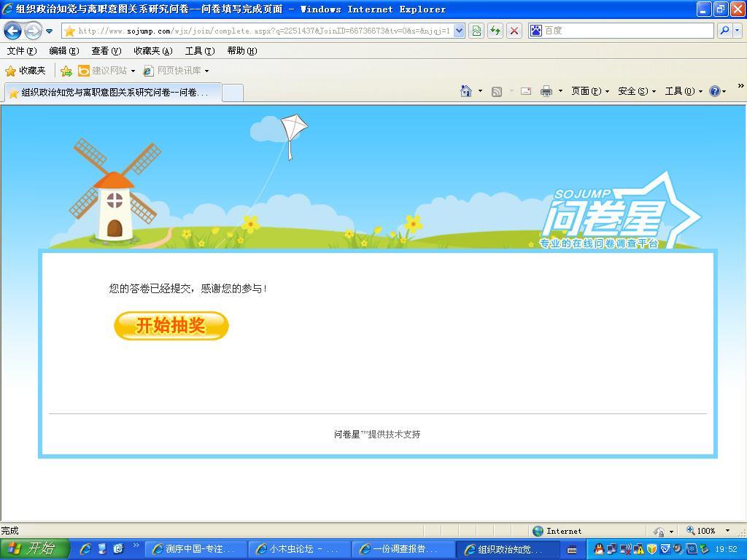
Task: Open the 查看(V) menu
Action: 107,51
